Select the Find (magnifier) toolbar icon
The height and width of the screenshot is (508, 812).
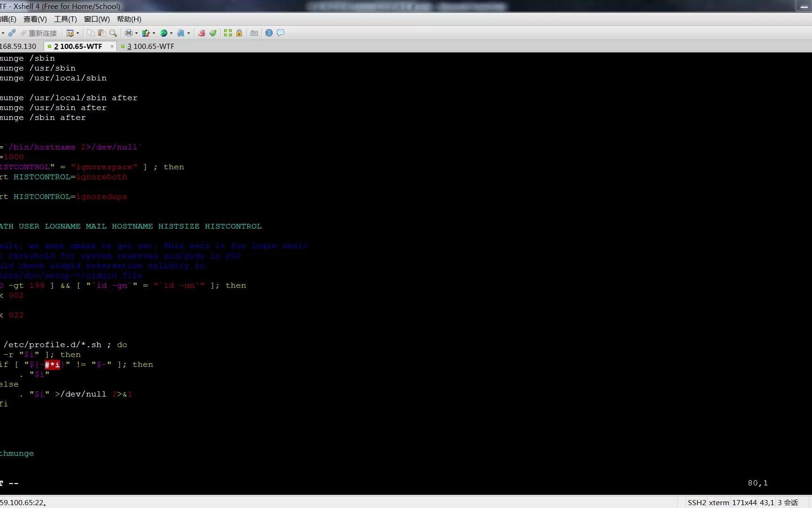113,33
